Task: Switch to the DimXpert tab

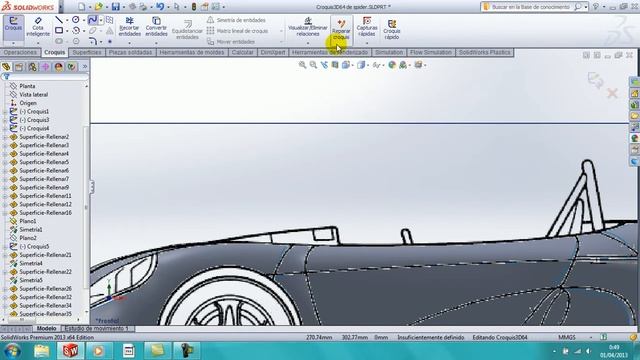Action: (x=273, y=52)
